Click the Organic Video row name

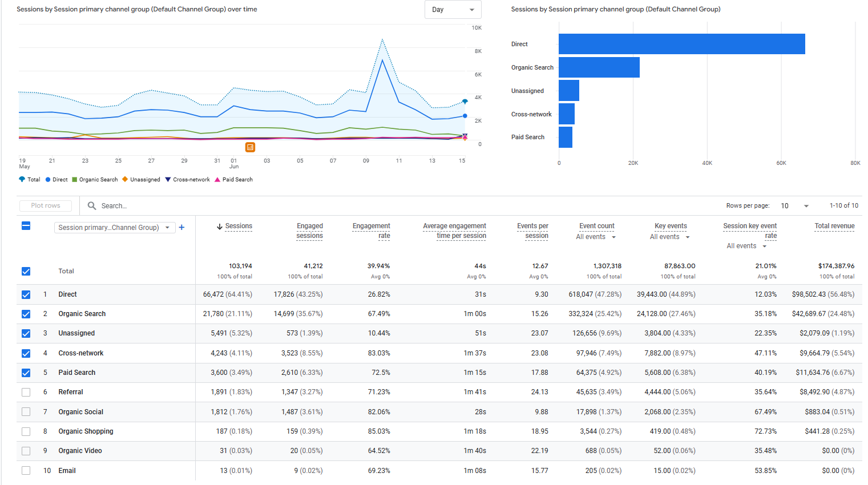click(x=80, y=451)
